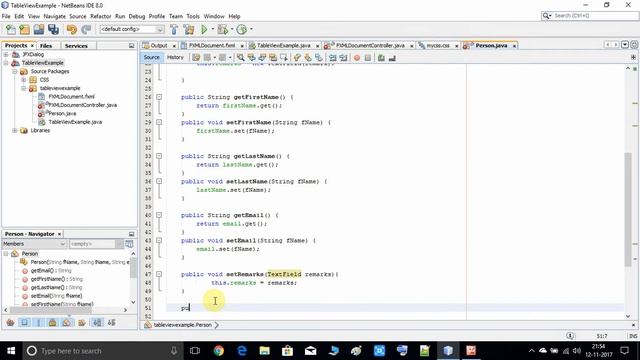Click the Navigator vertical scrollbar down arrow
This screenshot has width=640, height=360.
click(133, 302)
